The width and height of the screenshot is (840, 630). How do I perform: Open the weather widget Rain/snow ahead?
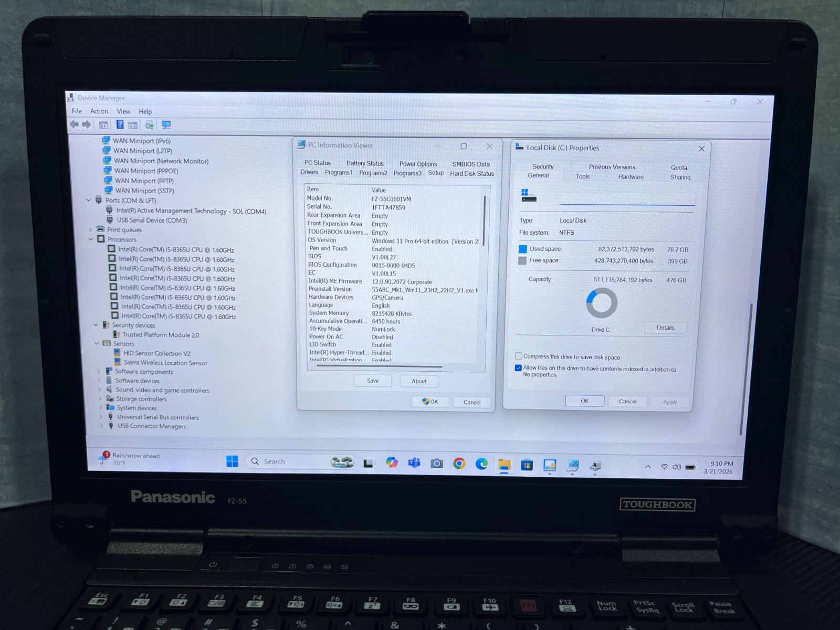tap(129, 458)
